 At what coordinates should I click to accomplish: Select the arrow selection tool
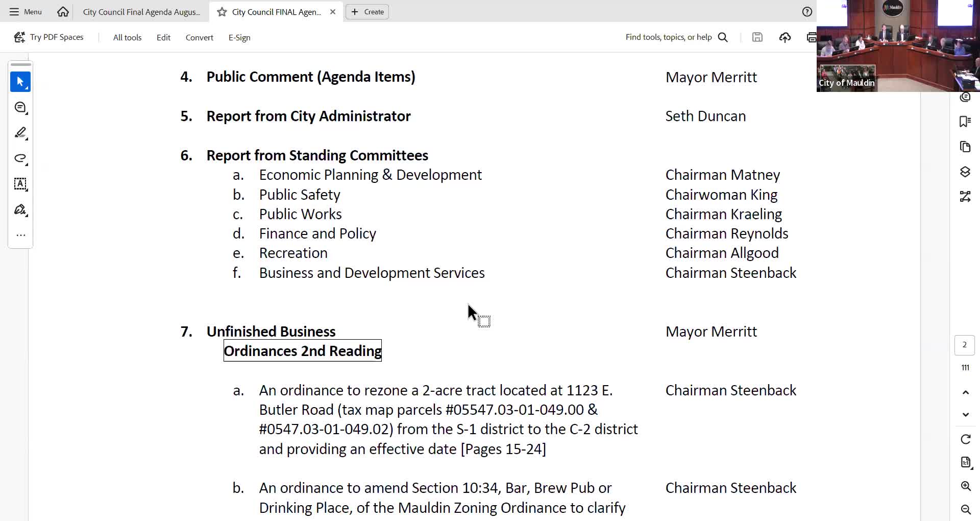[20, 82]
